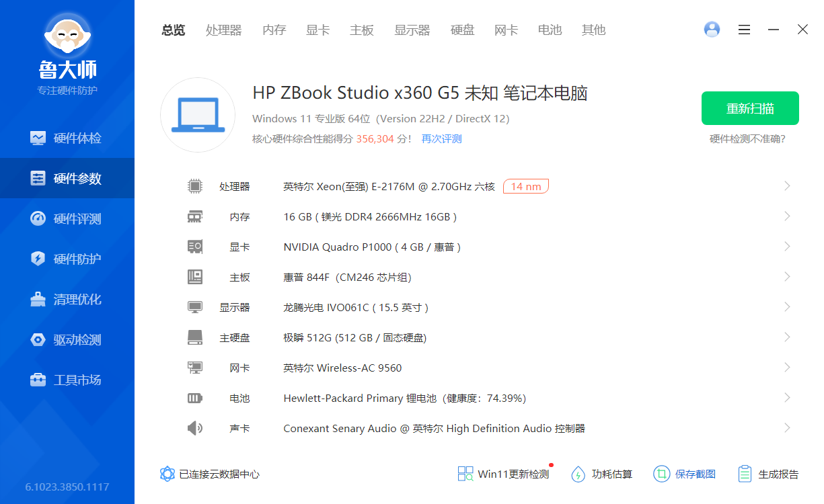The image size is (824, 504).
Task: Click the score 356,304 value
Action: [x=375, y=139]
